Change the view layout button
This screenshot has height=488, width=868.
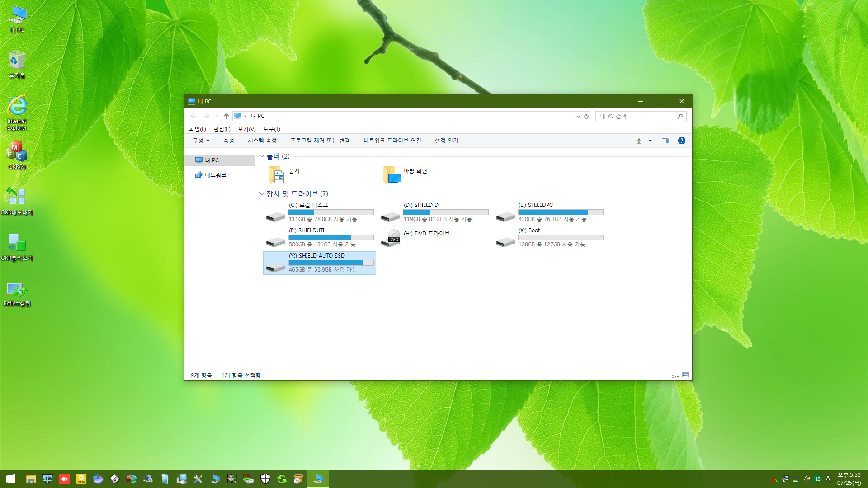point(641,141)
